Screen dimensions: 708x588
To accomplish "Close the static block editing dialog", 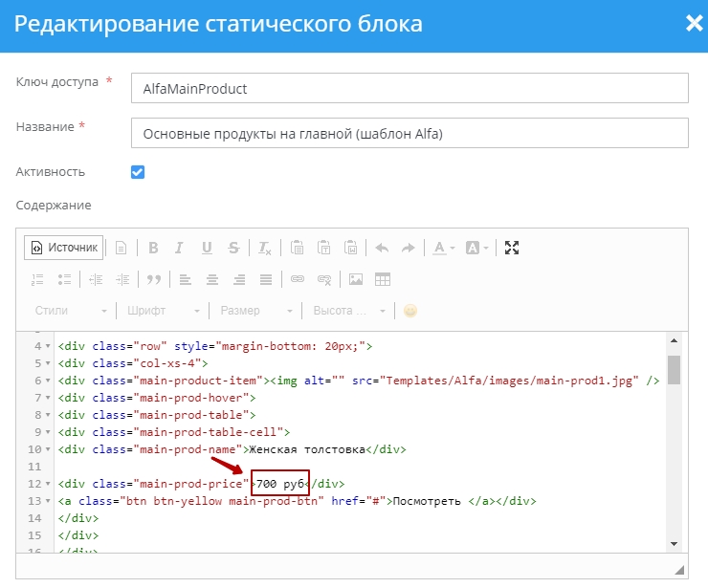I will tap(694, 23).
